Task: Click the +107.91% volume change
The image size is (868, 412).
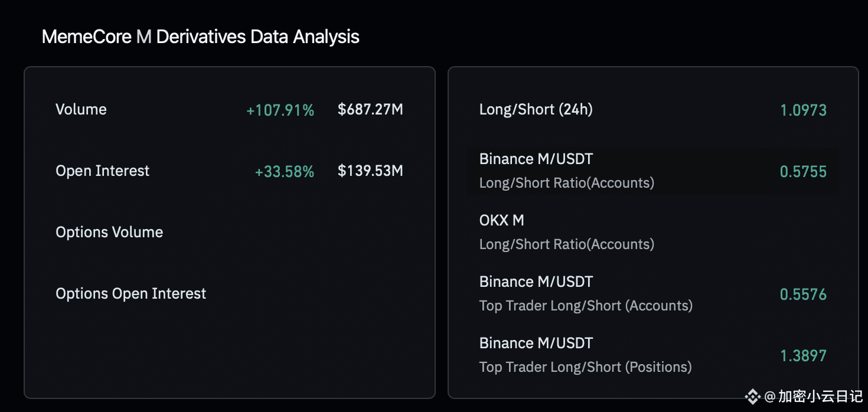Action: pyautogui.click(x=280, y=110)
